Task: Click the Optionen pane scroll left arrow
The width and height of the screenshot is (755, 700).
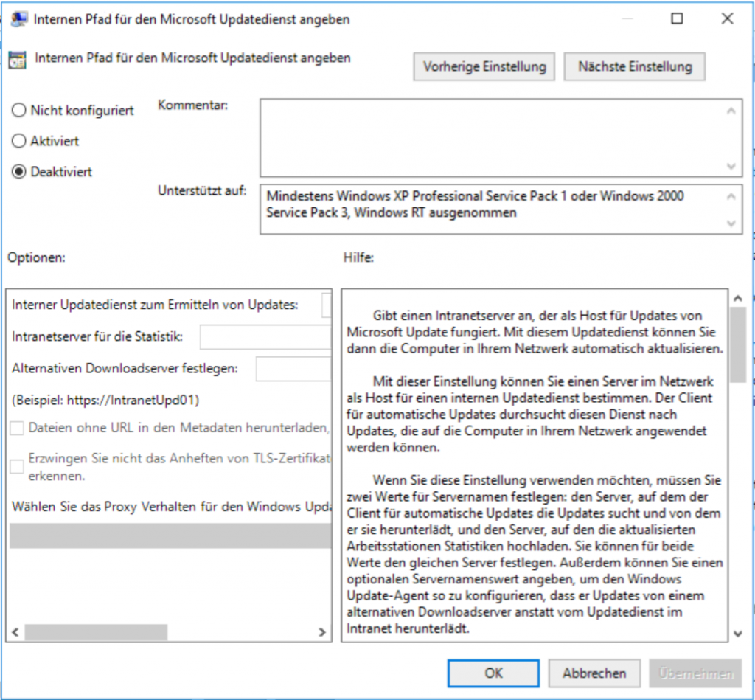Action: click(15, 632)
